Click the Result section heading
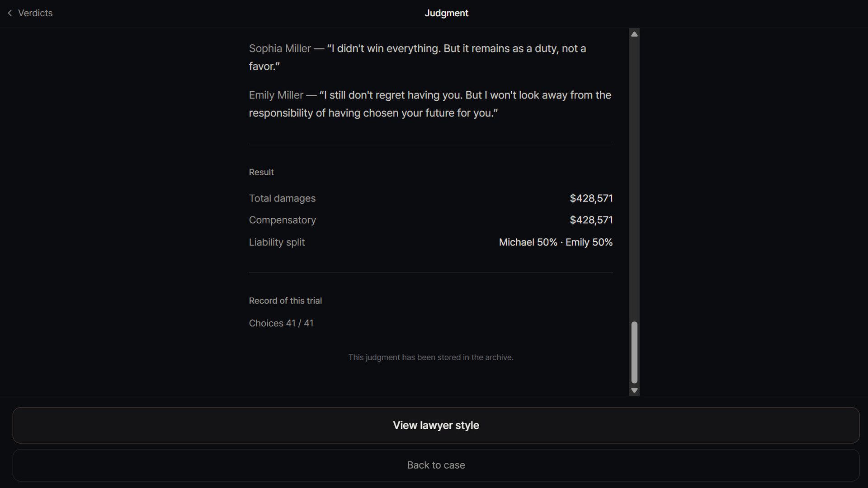This screenshot has height=488, width=868. [x=261, y=172]
